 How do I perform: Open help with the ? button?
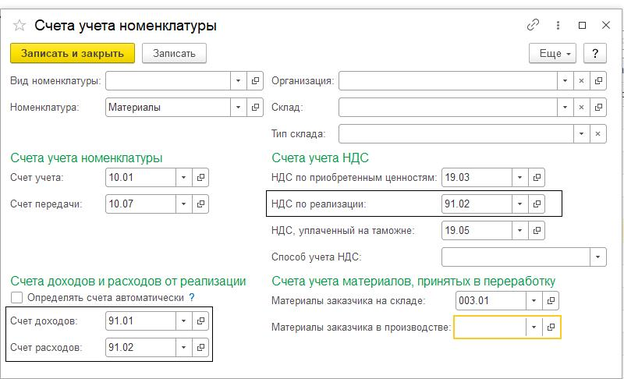tap(595, 53)
